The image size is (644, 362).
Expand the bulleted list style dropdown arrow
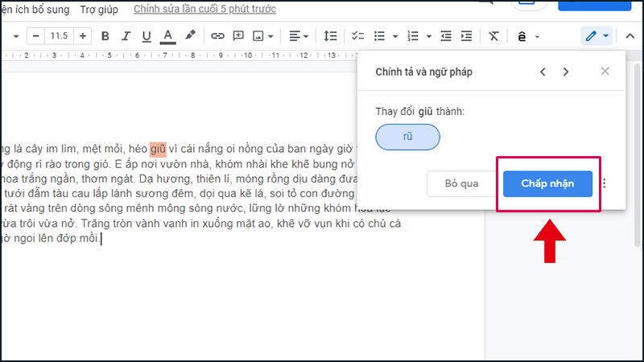point(395,36)
